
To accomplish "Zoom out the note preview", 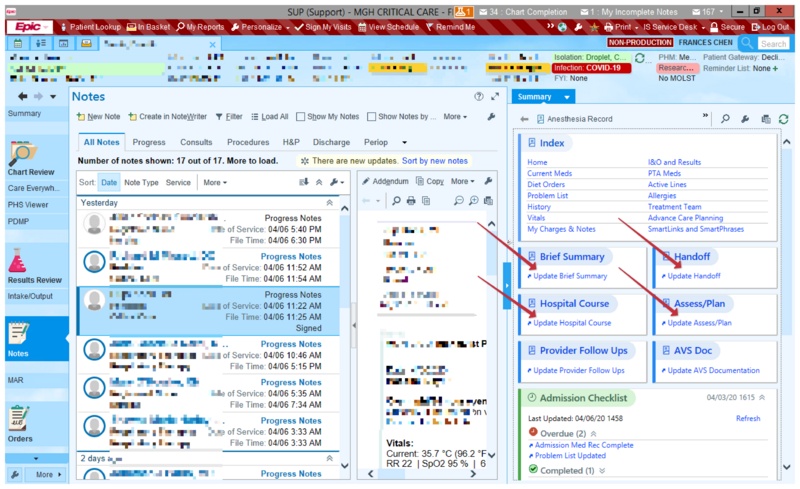I will click(459, 201).
